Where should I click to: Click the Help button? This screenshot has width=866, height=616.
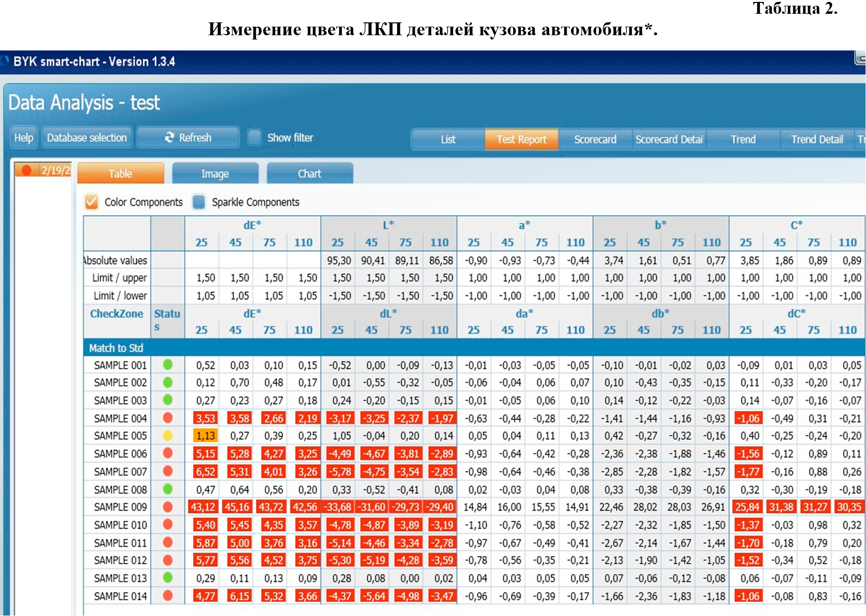23,138
